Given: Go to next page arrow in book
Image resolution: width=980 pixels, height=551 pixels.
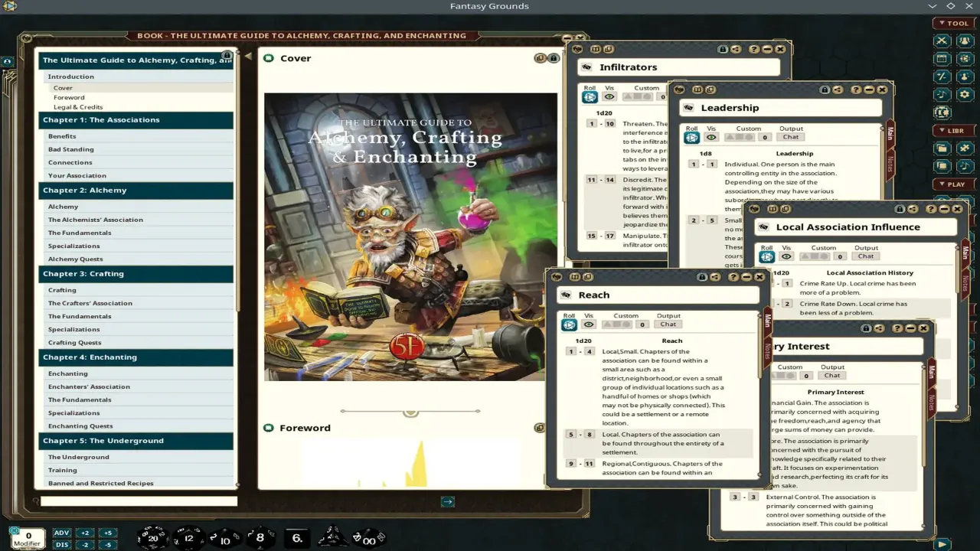Looking at the screenshot, I should coord(448,501).
